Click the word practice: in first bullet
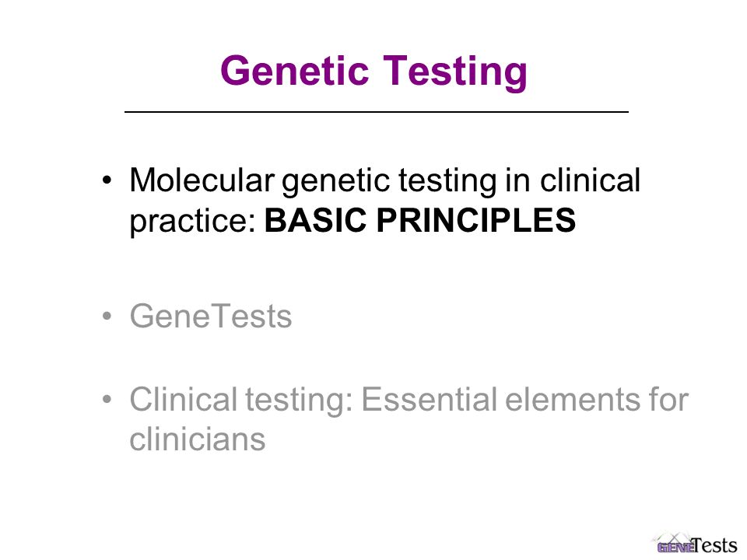This screenshot has height=560, width=747. [x=193, y=222]
